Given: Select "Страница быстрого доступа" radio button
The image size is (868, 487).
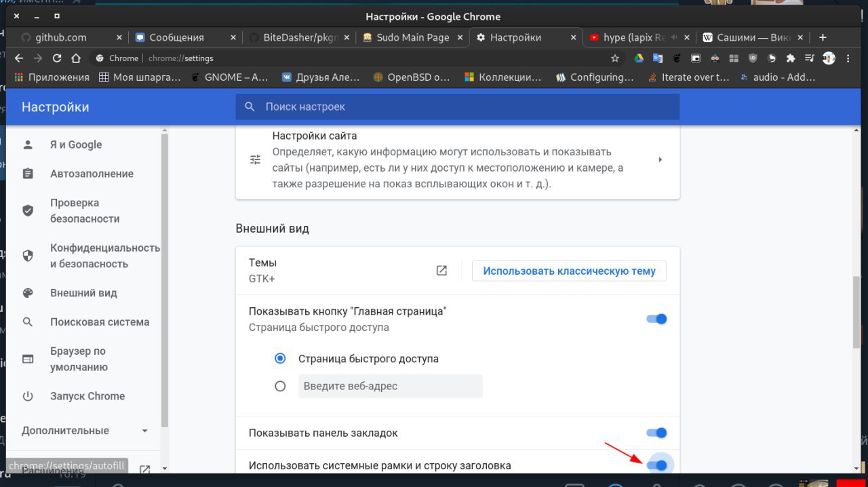Looking at the screenshot, I should click(280, 358).
